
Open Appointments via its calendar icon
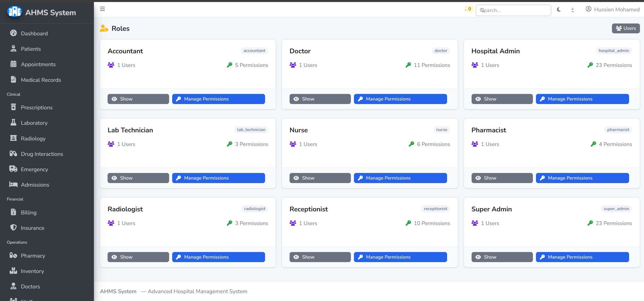(13, 64)
